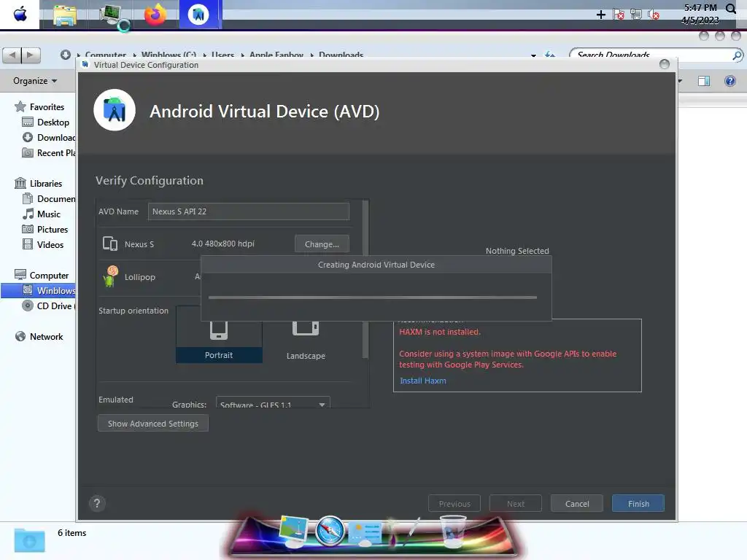Click the clock showing 5:47 PM
The image size is (747, 560).
tap(700, 7)
